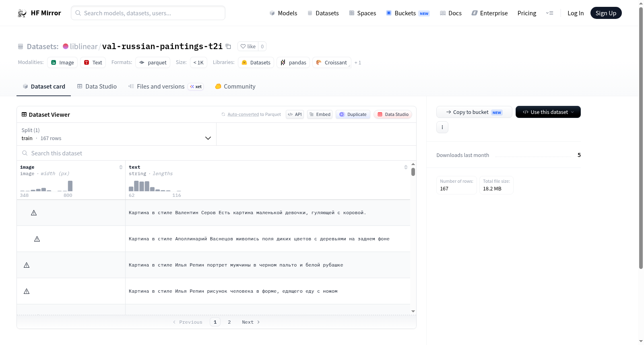Click the val-russian-paintings-t2i dataset title
644x345 pixels.
[x=162, y=46]
